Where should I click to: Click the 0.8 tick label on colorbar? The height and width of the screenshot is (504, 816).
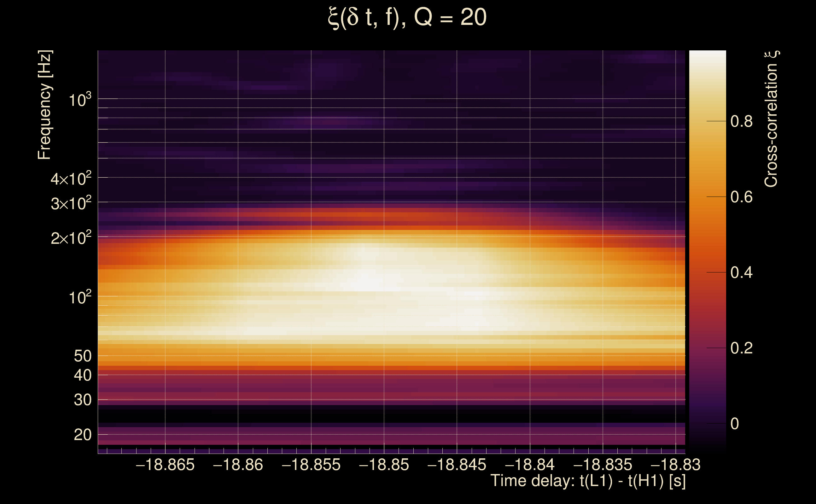coord(741,121)
